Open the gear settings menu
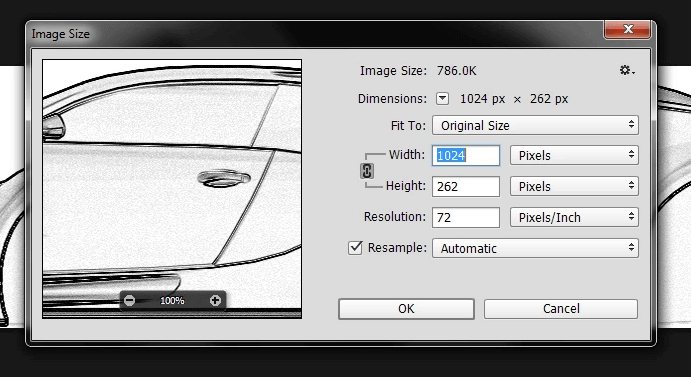 (627, 71)
